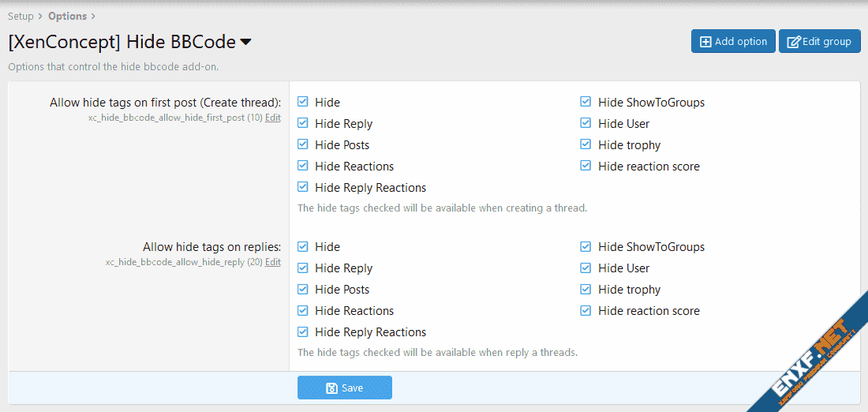Click Edit link for allow_hide_reply option
Screen dimensions: 868x412
(272, 262)
